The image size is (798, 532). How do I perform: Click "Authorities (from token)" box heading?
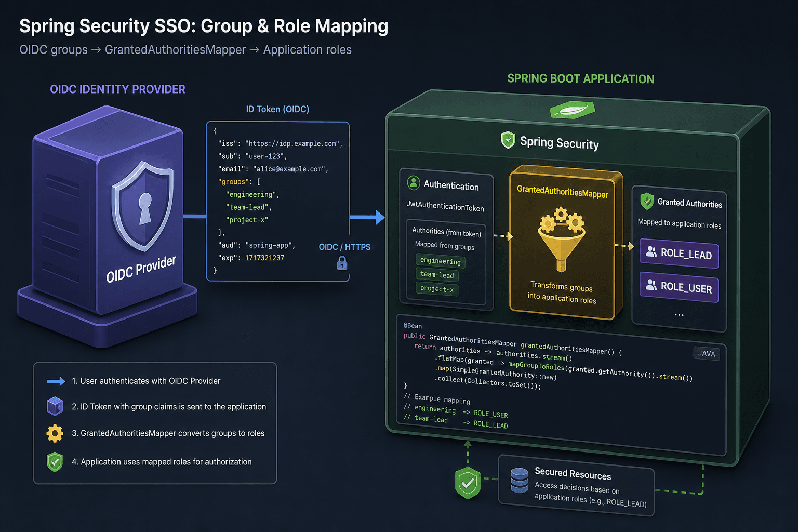[447, 232]
